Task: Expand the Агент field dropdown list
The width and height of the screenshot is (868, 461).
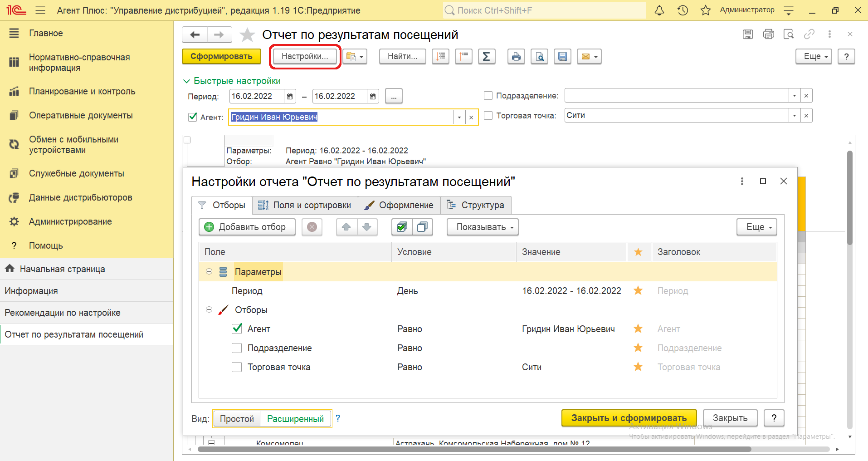Action: click(459, 118)
